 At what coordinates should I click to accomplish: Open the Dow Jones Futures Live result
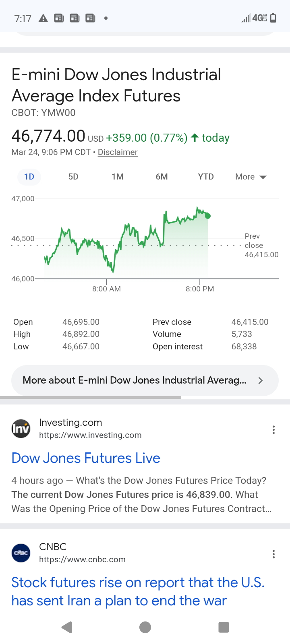[86, 458]
